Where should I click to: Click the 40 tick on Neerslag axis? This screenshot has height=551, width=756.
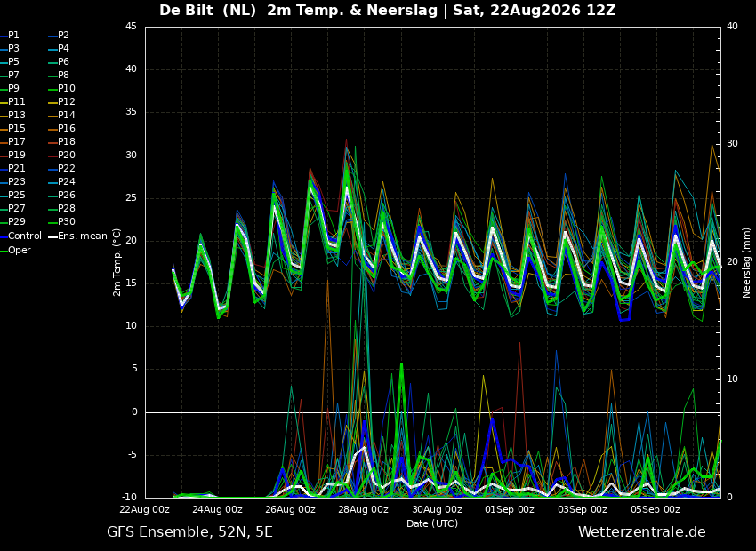(732, 26)
